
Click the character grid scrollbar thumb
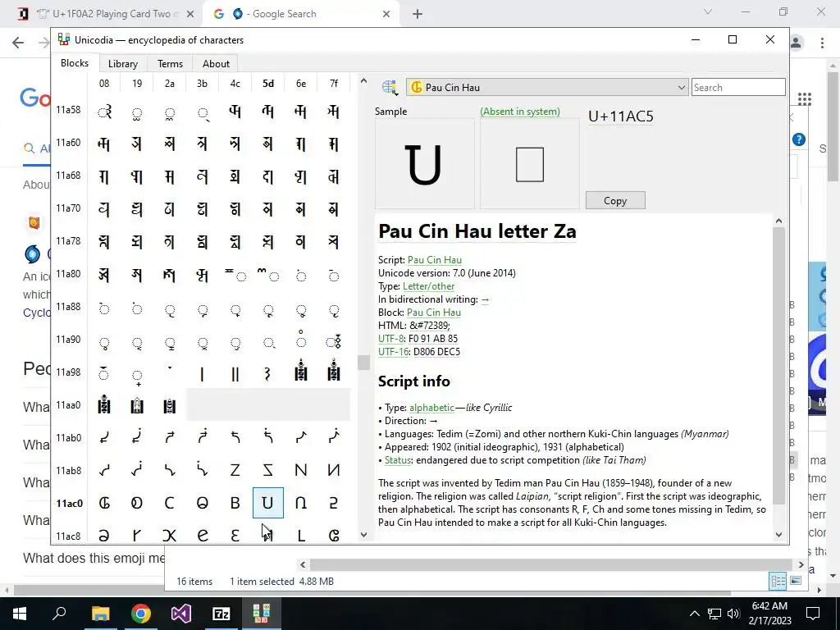[x=363, y=363]
